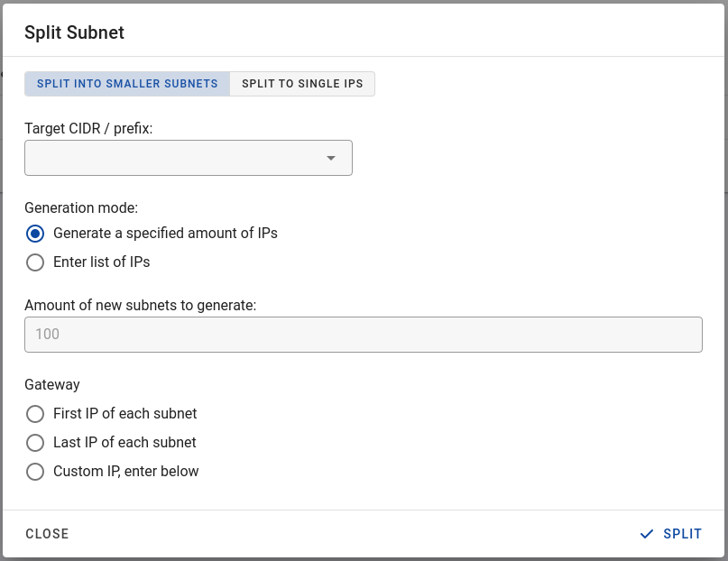Click the SPLIT confirm button
The height and width of the screenshot is (561, 728).
click(670, 534)
